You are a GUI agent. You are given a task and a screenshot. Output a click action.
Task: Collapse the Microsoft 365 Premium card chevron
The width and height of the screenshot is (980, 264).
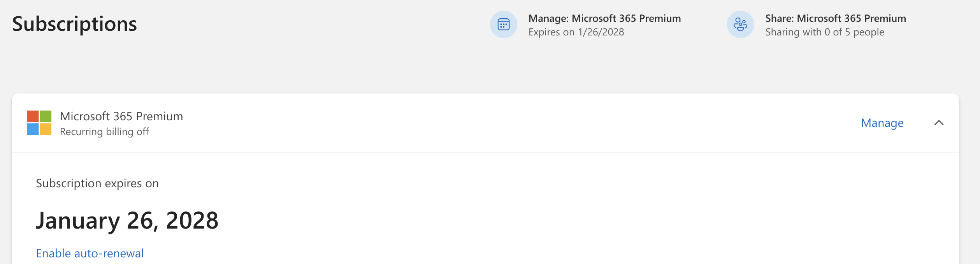click(939, 123)
